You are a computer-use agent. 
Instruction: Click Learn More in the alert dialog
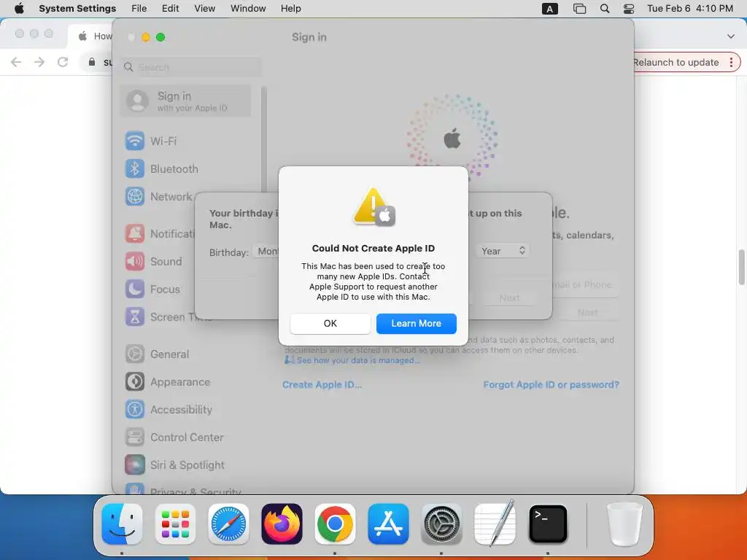(417, 323)
